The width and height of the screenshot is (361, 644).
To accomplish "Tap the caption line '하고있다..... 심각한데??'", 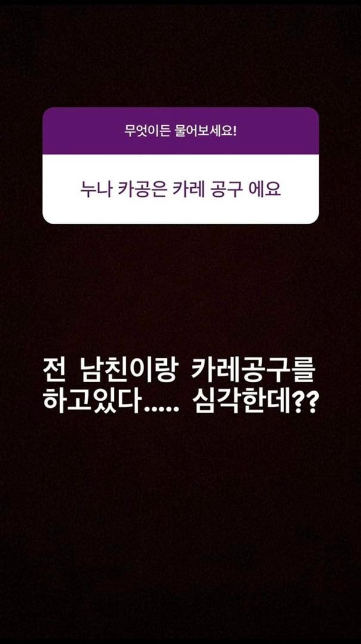I will coord(180,400).
